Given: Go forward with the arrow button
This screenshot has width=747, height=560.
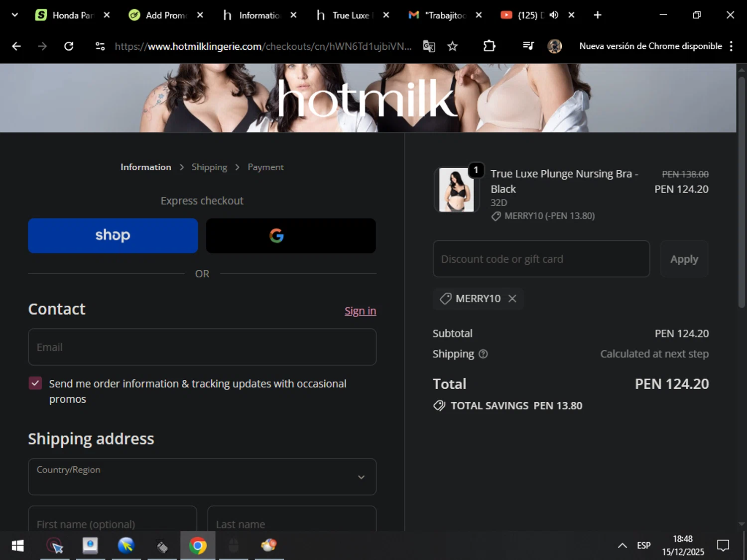Looking at the screenshot, I should (x=42, y=46).
